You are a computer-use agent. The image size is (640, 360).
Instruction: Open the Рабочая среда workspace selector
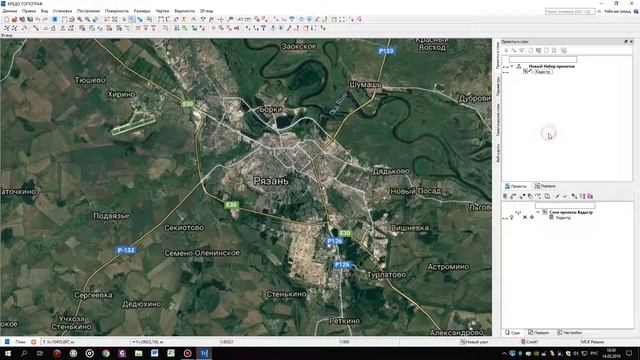(x=618, y=11)
